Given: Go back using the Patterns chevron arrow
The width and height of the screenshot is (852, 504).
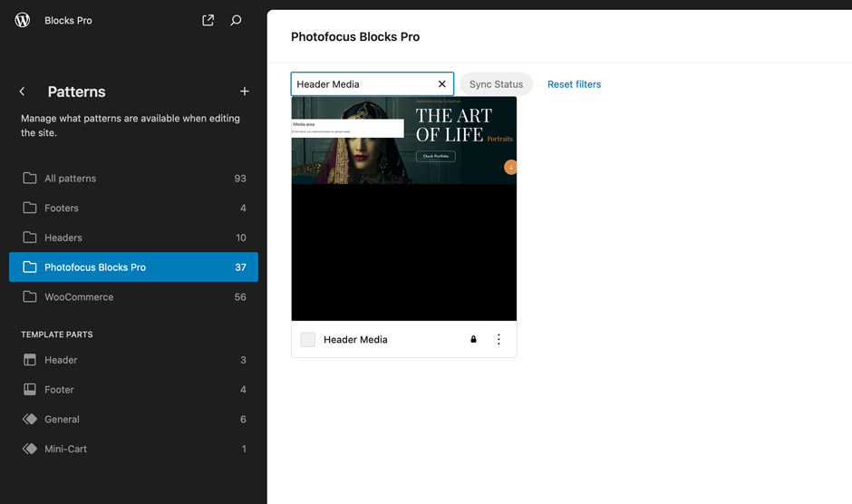Looking at the screenshot, I should [23, 92].
